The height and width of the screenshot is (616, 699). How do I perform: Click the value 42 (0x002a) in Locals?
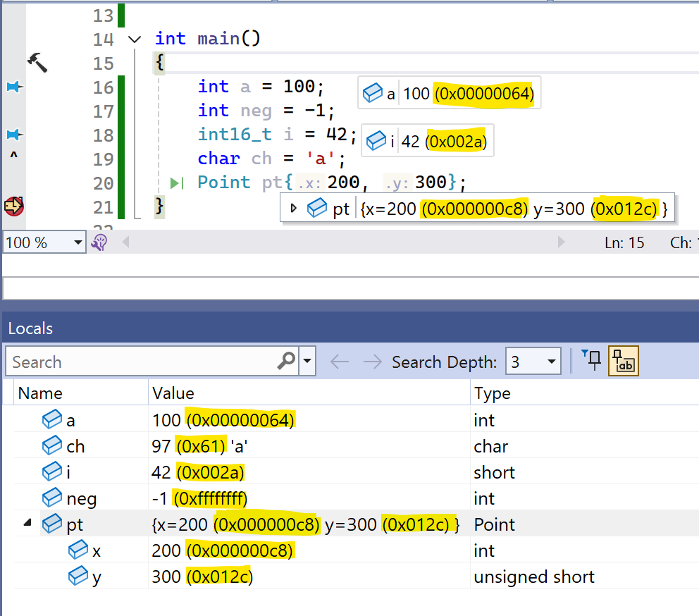tap(197, 472)
